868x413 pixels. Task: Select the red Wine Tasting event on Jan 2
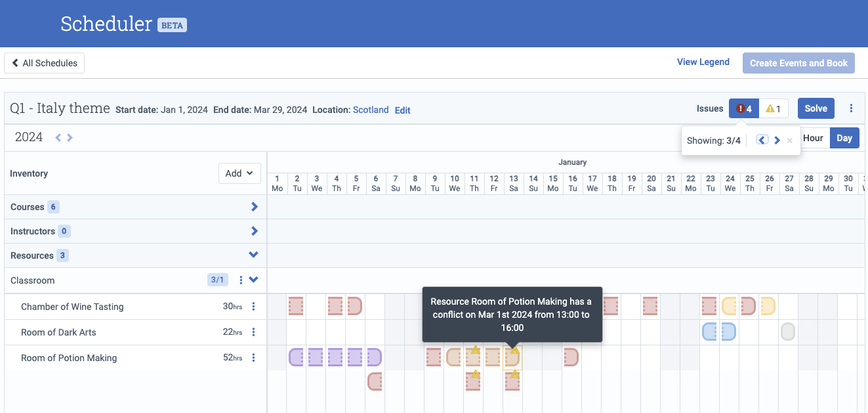point(296,306)
